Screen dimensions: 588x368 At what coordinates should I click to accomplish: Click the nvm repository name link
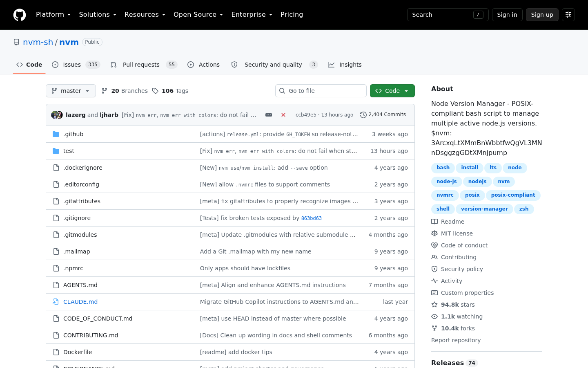pos(69,42)
